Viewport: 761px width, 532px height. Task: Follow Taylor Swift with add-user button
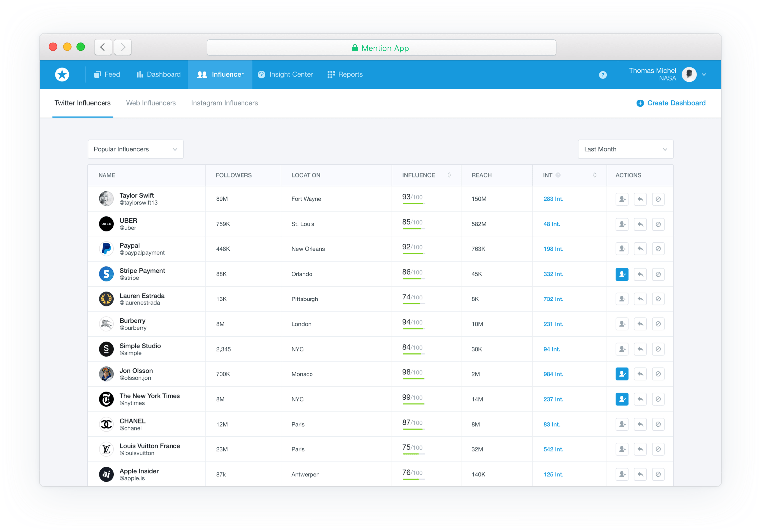pyautogui.click(x=622, y=199)
